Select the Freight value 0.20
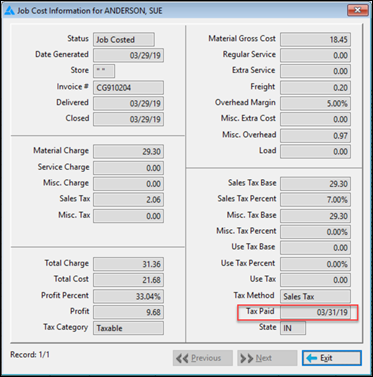Screen dimensions: 373x377 [x=315, y=87]
